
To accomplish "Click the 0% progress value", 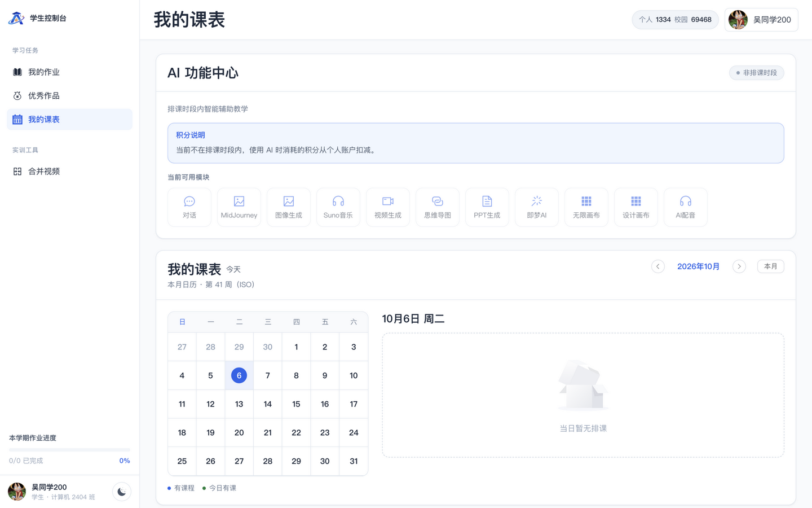I will pos(125,461).
